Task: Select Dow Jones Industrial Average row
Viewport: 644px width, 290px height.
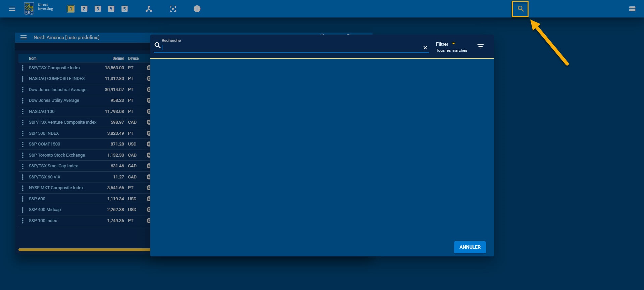Action: (57, 90)
